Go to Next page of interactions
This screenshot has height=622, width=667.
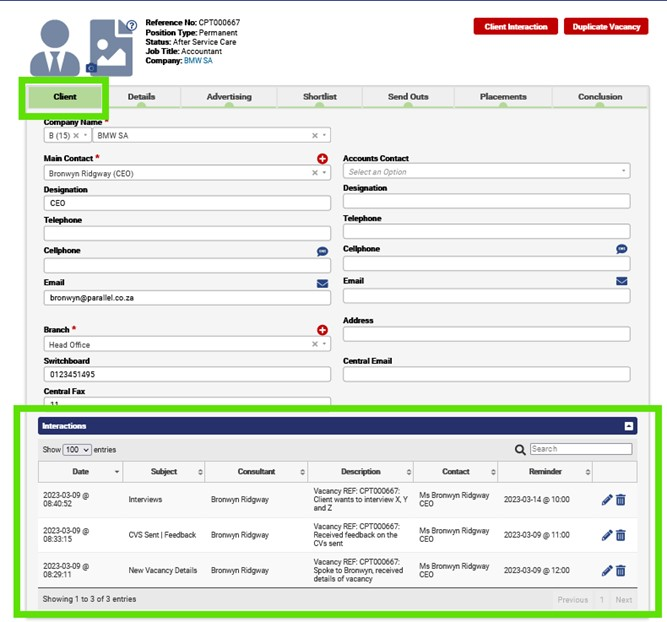pos(624,600)
